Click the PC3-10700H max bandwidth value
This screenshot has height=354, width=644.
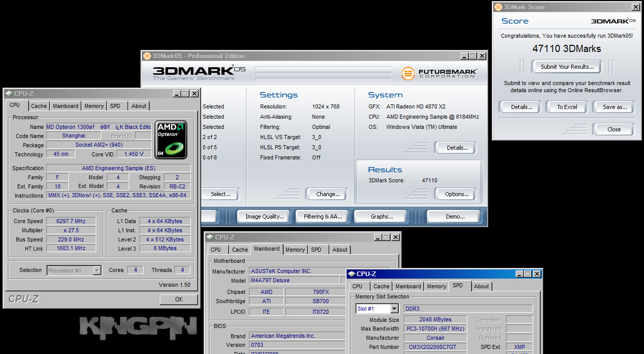click(x=435, y=329)
